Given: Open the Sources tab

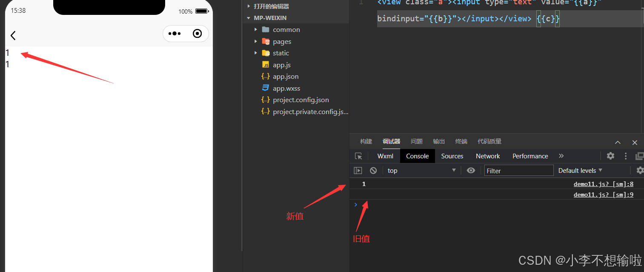Looking at the screenshot, I should pyautogui.click(x=452, y=156).
